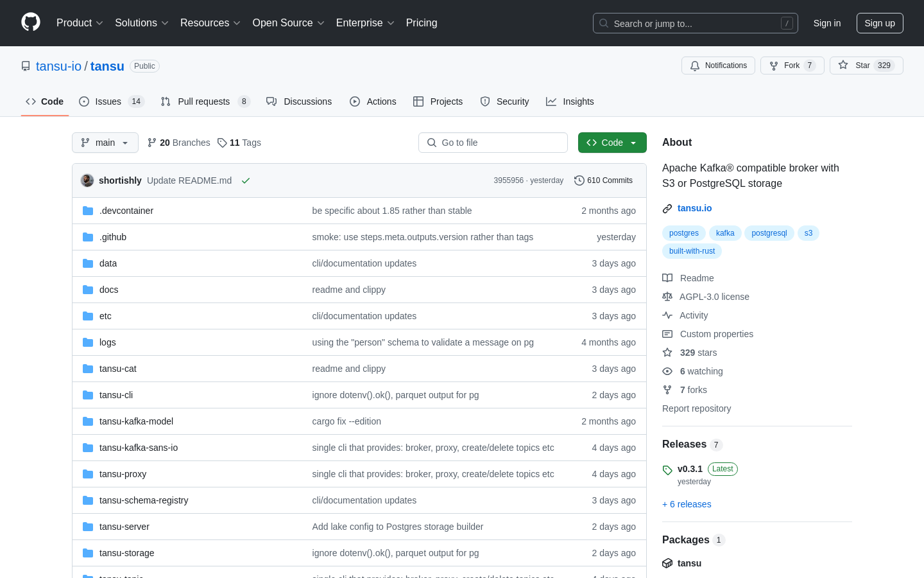
Task: Expand the Product menu
Action: point(80,23)
